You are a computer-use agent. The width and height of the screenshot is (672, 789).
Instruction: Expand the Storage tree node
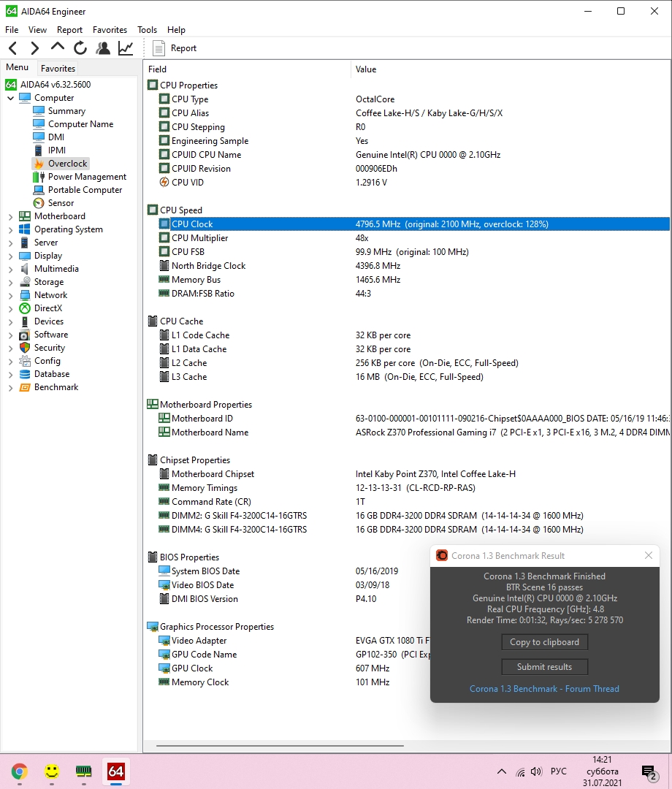pos(10,282)
